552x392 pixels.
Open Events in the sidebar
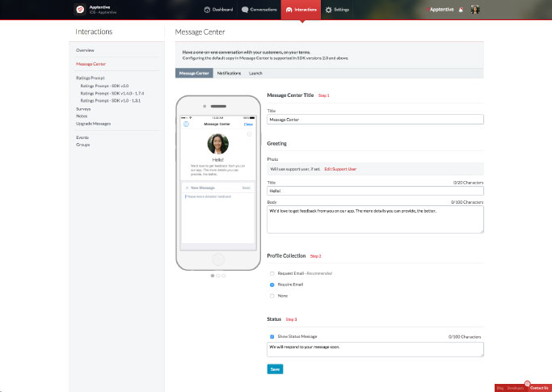(x=82, y=137)
